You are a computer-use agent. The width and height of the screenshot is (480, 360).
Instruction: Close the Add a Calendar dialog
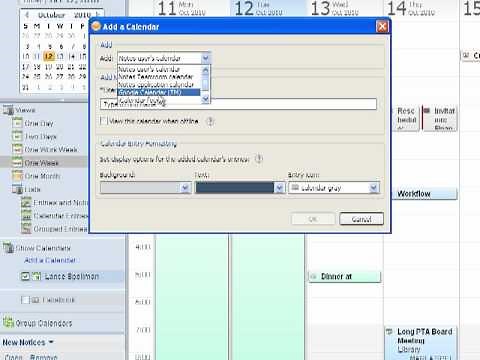pyautogui.click(x=382, y=27)
